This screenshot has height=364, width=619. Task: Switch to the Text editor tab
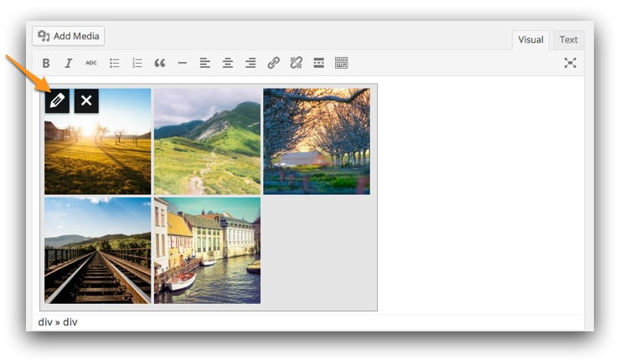click(569, 39)
